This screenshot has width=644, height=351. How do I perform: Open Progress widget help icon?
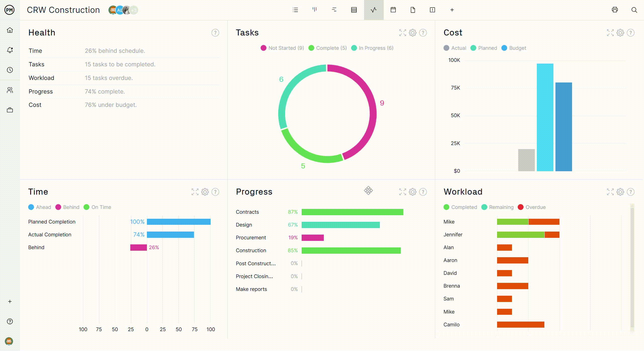coord(423,192)
